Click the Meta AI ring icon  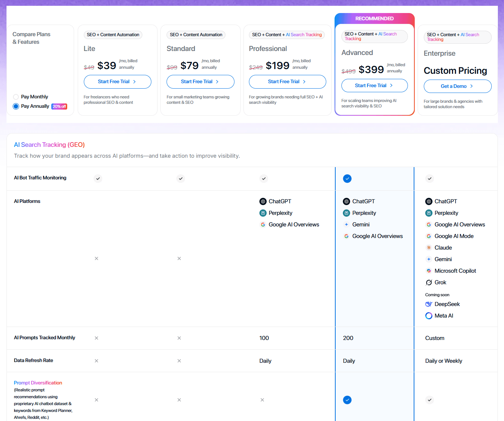[429, 316]
